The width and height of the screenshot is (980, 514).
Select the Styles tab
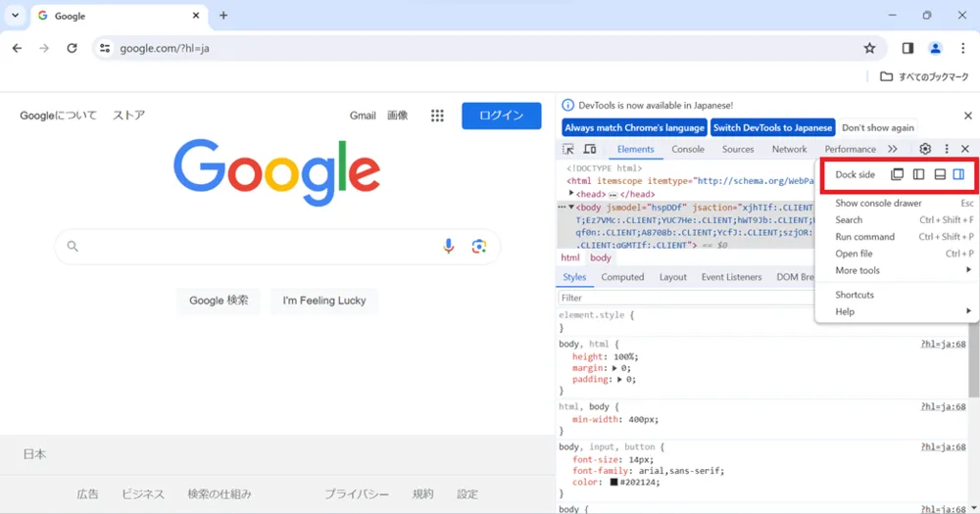click(573, 277)
